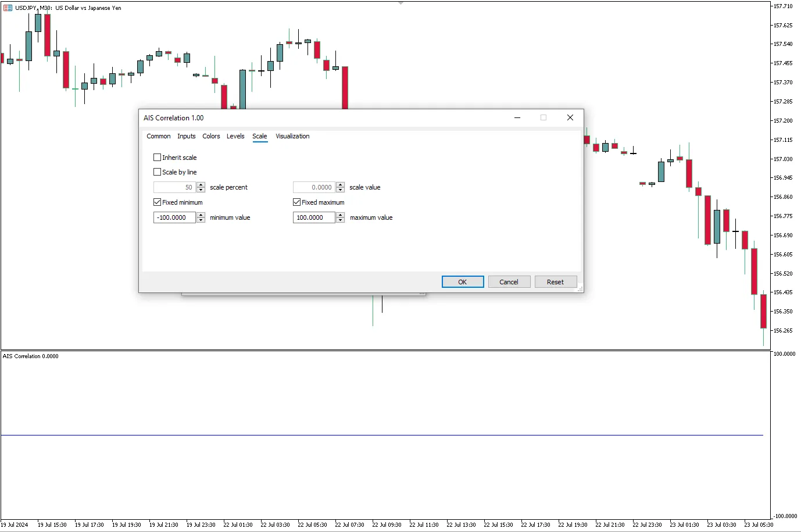The image size is (801, 532).
Task: Click the "19 Jul 2024" time axis label
Action: point(15,524)
